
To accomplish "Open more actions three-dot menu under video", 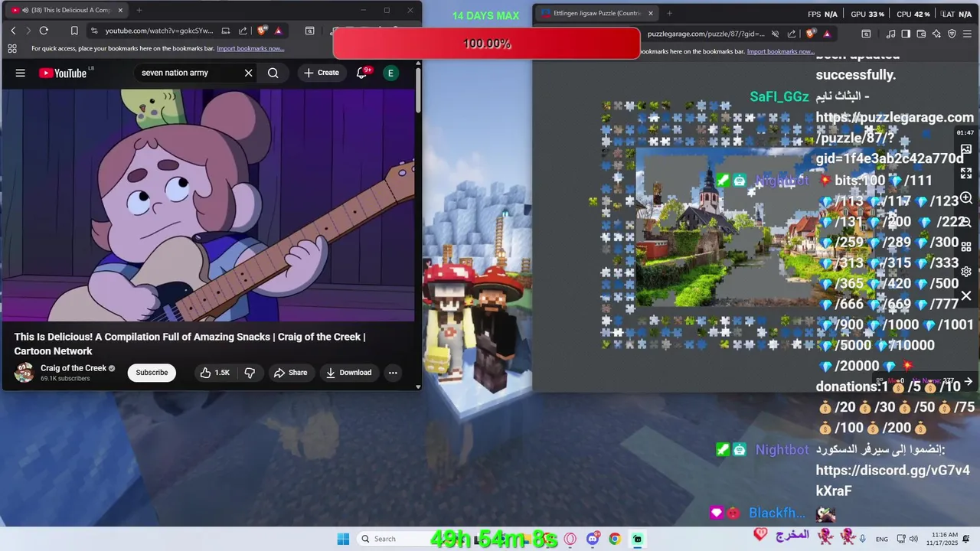I will [393, 373].
